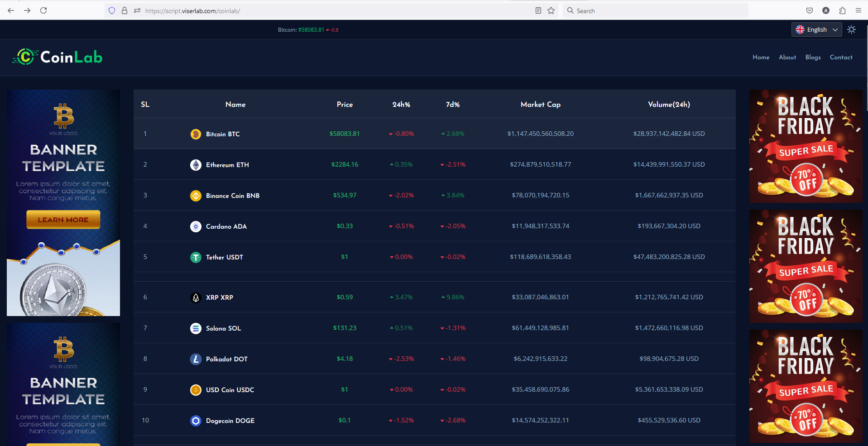
Task: Click the Polkadot coin icon in row 8
Action: (x=196, y=359)
